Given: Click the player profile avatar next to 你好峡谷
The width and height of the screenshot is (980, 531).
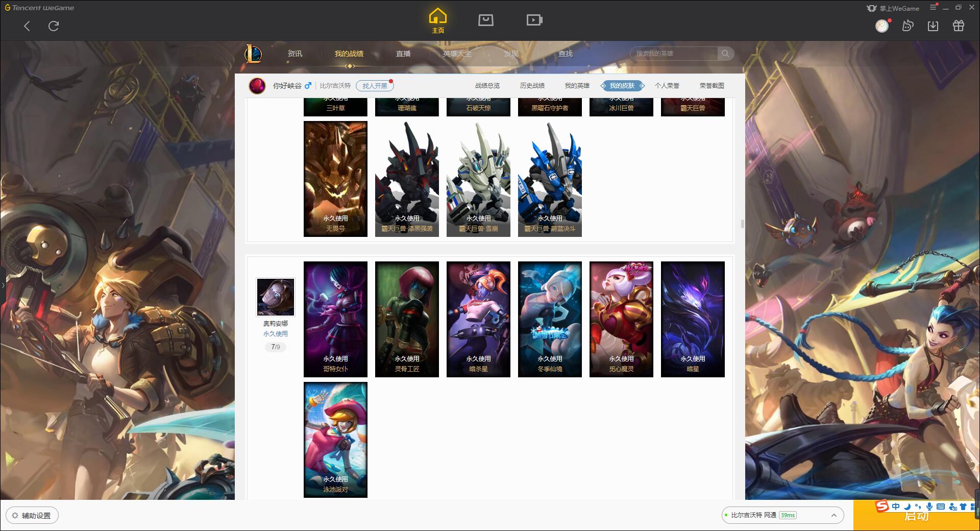Looking at the screenshot, I should 257,86.
